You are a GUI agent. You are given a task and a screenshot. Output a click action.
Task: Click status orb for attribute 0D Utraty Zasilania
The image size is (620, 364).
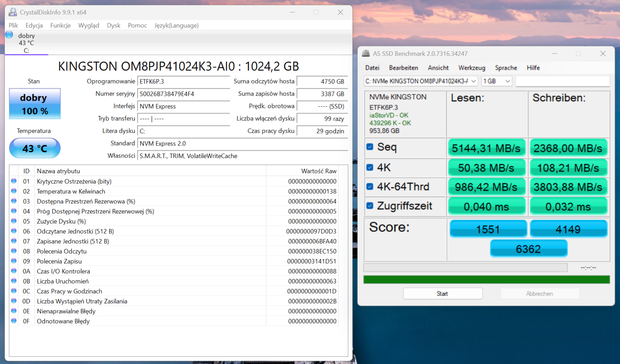point(14,301)
